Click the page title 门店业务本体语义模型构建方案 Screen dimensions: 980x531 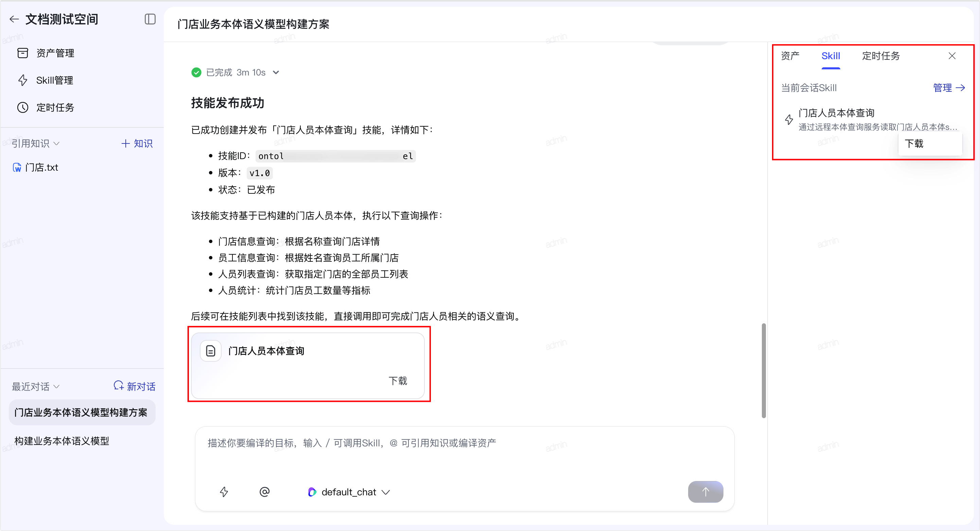pyautogui.click(x=253, y=24)
